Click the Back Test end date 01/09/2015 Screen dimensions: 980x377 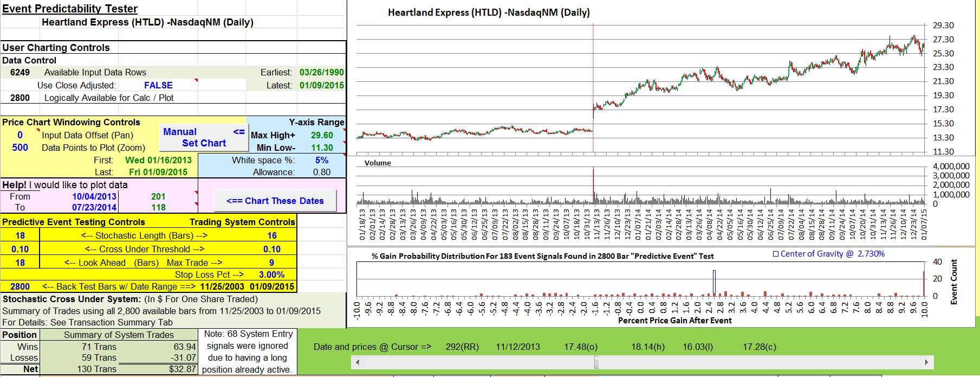272,286
